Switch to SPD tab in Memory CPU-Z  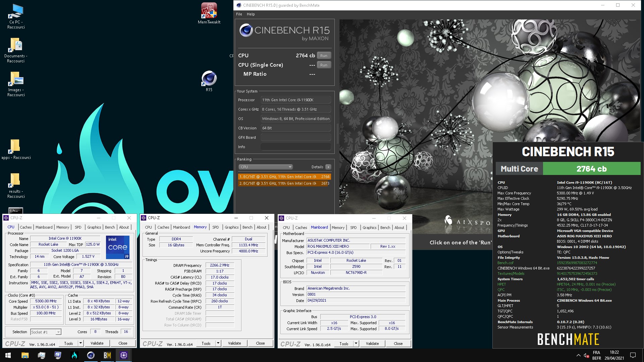[x=216, y=227]
